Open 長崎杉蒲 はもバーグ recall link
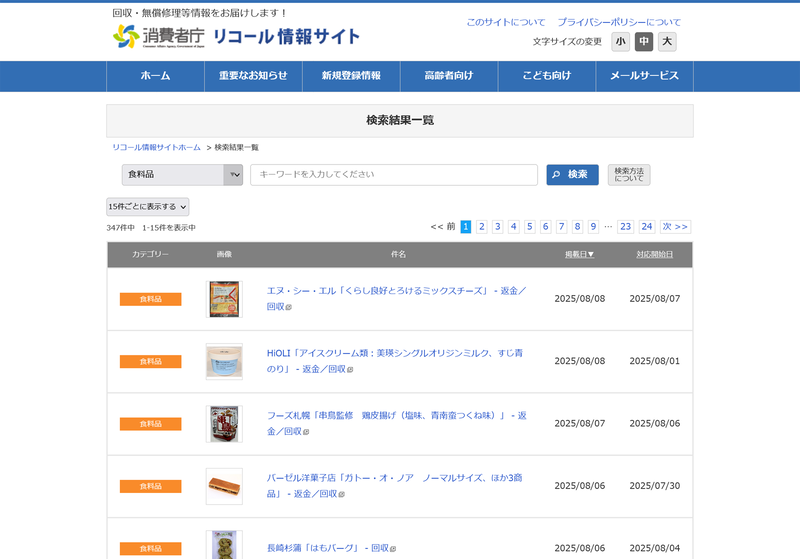Image resolution: width=800 pixels, height=559 pixels. pos(331,548)
